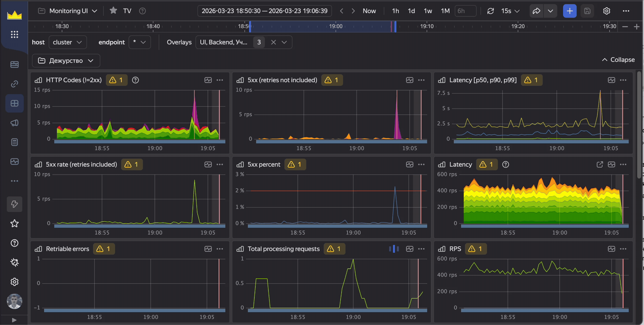The height and width of the screenshot is (325, 644).
Task: Select the 1d time range preset
Action: (411, 11)
